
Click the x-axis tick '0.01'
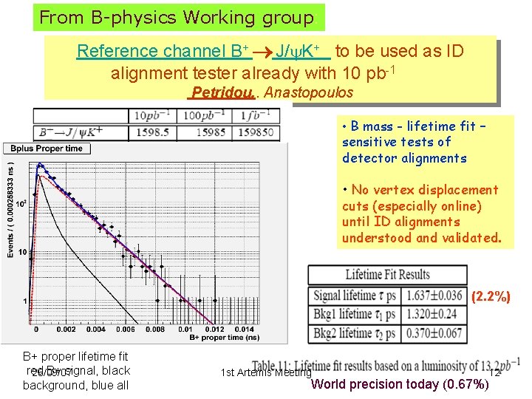[x=185, y=330]
